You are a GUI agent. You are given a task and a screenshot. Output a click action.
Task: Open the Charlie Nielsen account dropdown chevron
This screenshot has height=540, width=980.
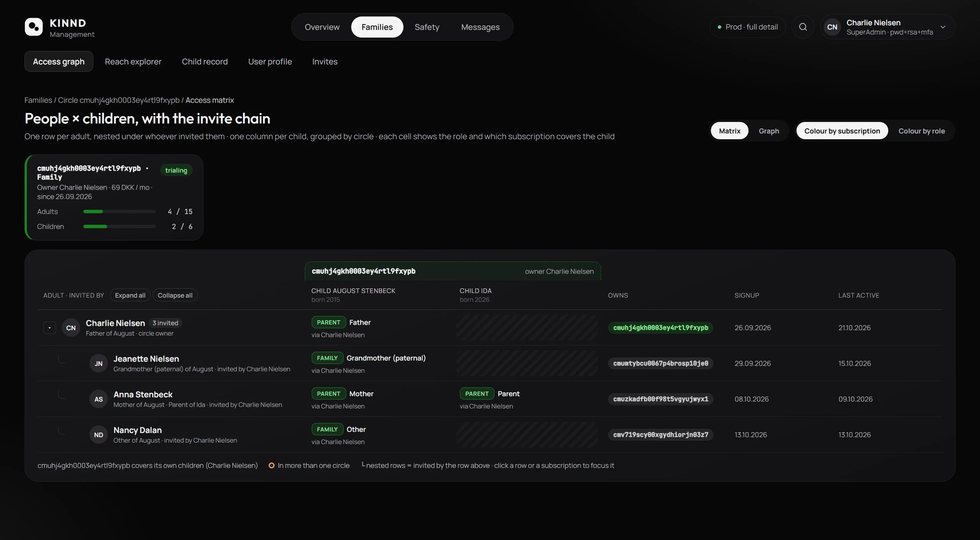(943, 27)
